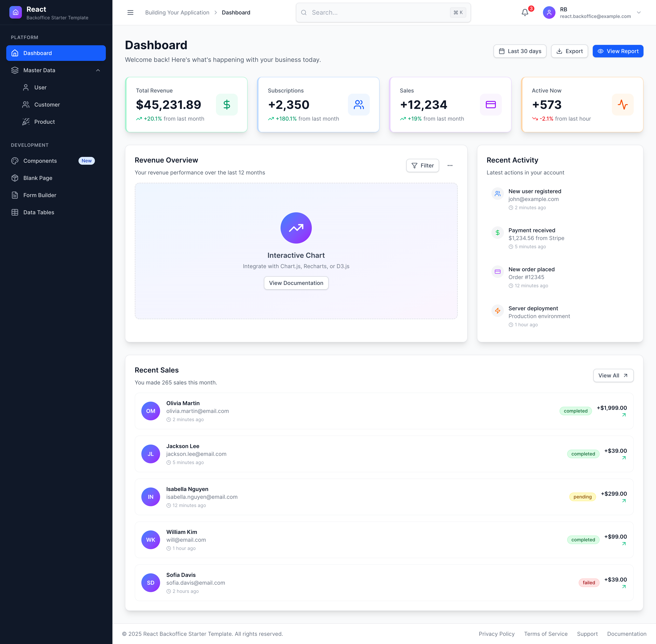Toggle the sidebar with hamburger menu icon
This screenshot has width=656, height=644.
(130, 12)
